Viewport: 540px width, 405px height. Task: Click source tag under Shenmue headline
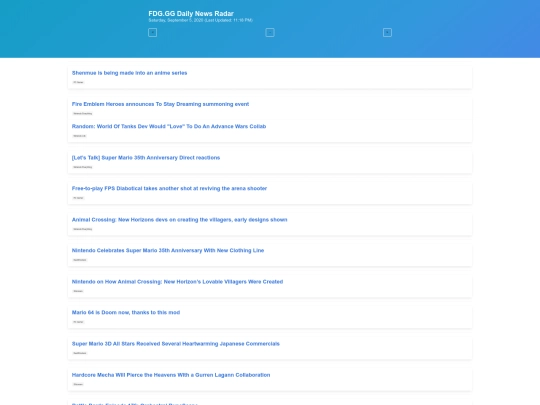tap(78, 82)
